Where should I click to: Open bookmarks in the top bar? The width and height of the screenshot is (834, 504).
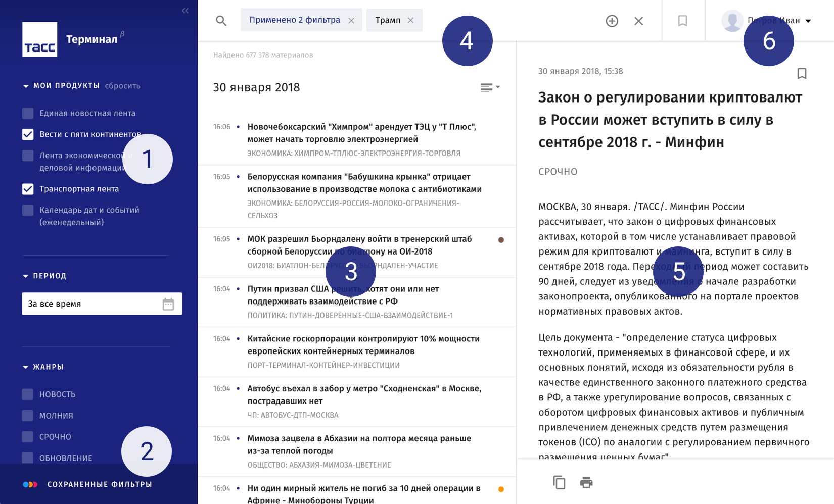point(682,21)
